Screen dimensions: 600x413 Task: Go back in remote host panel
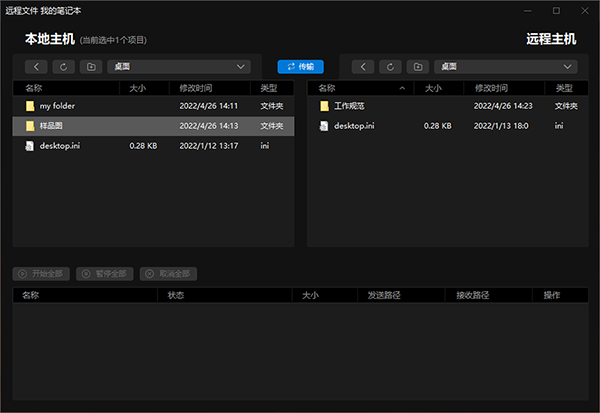[x=363, y=67]
